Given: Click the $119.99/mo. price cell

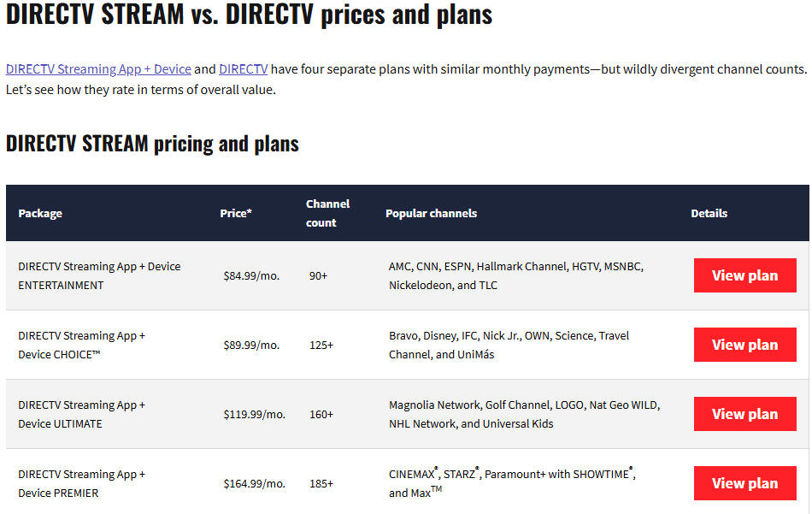Looking at the screenshot, I should coord(254,415).
